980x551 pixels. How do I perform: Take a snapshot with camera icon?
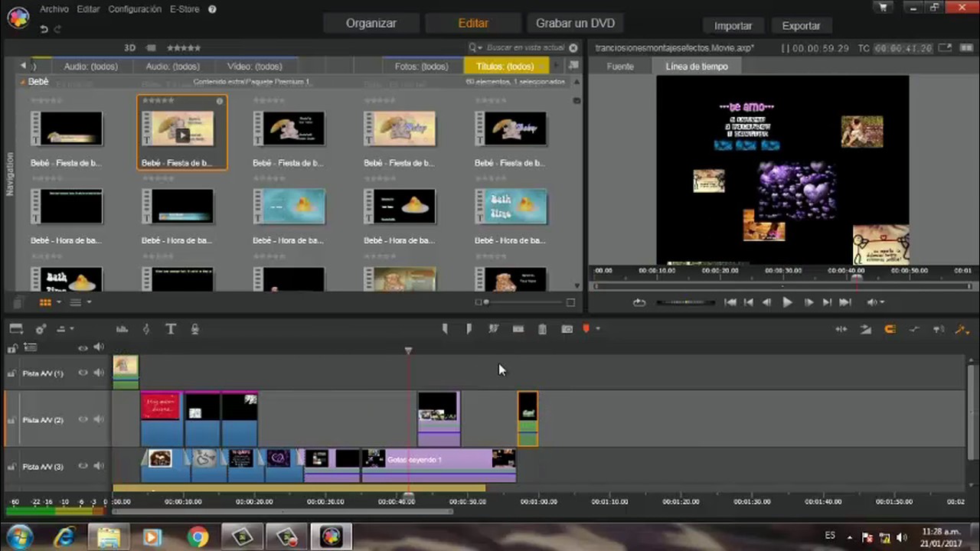click(567, 329)
